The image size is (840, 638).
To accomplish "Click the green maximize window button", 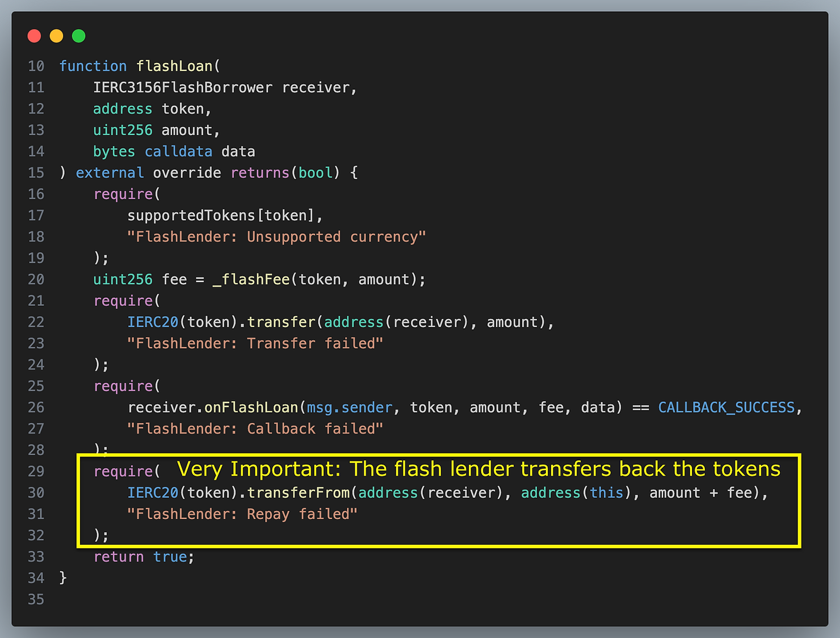I will pos(79,36).
